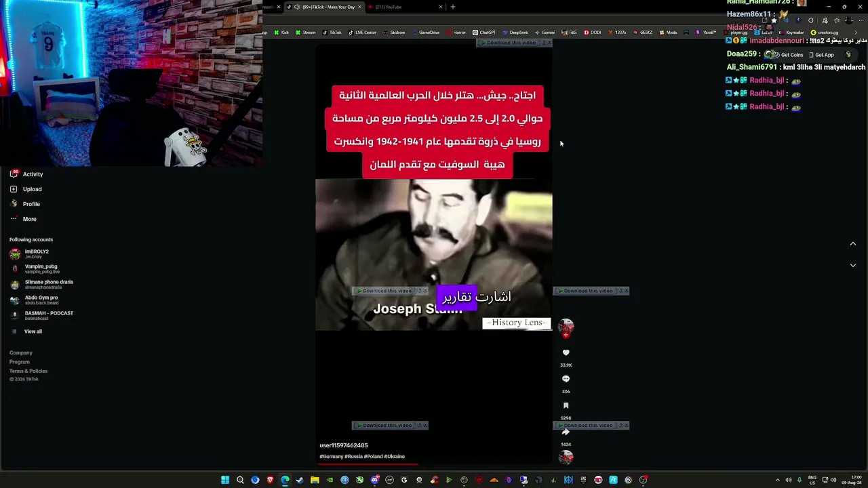Close the YouTube browser tab

click(x=441, y=7)
